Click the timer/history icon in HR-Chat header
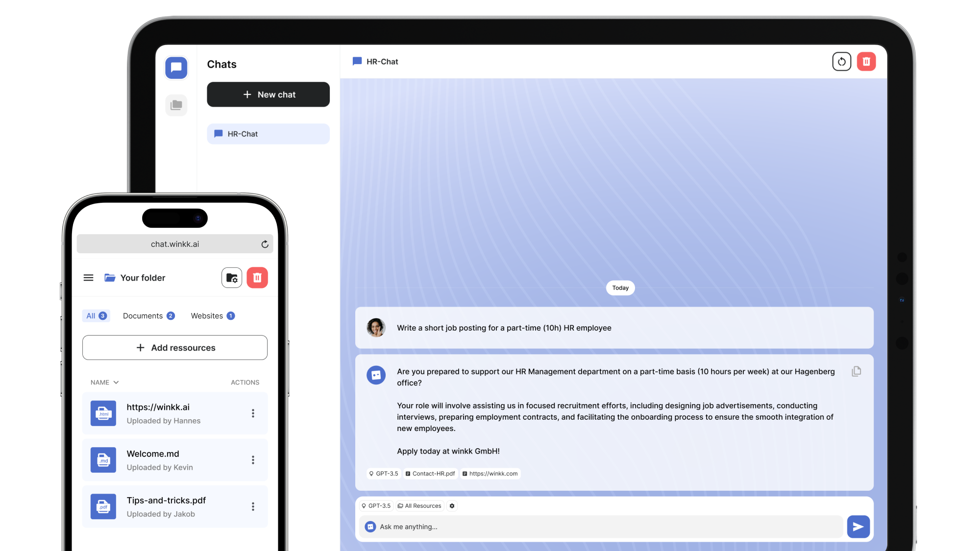This screenshot has height=551, width=980. coord(841,61)
